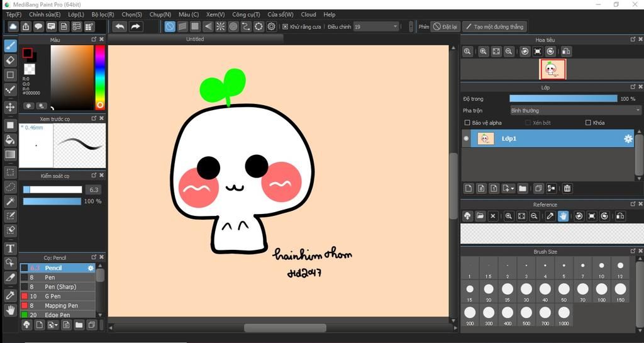
Task: Open the Cloud icon in the top toolbar
Action: click(x=13, y=26)
